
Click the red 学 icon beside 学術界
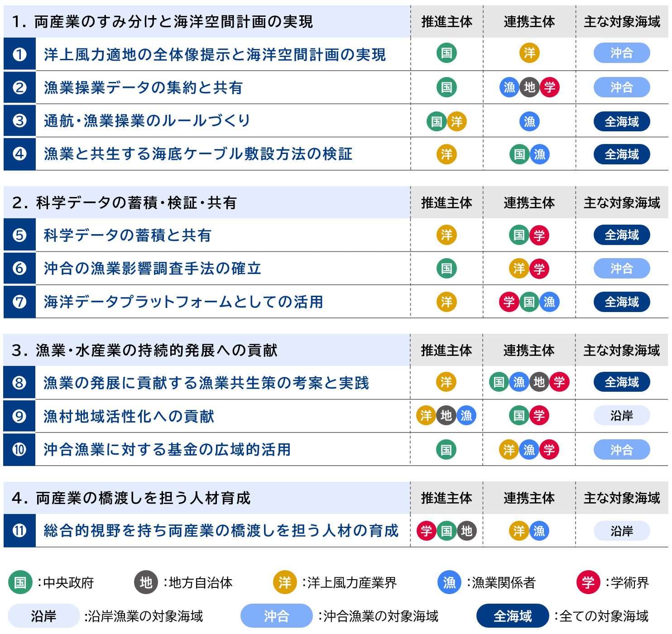[x=588, y=582]
